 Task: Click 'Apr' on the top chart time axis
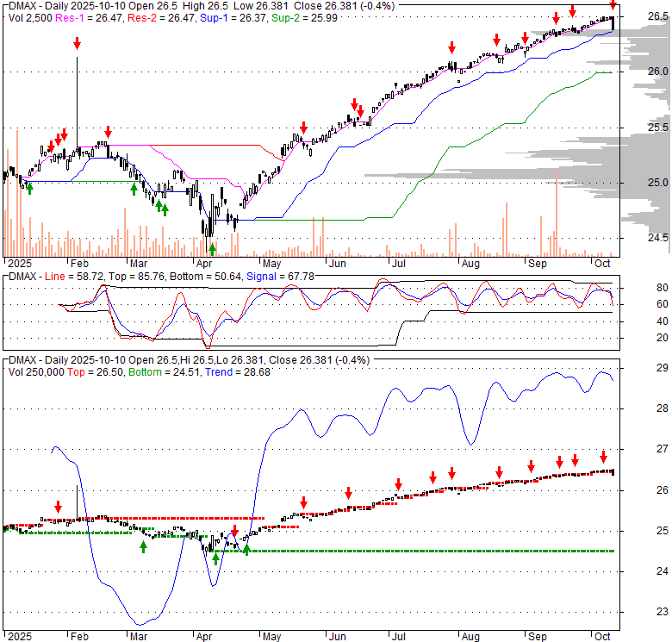point(204,264)
